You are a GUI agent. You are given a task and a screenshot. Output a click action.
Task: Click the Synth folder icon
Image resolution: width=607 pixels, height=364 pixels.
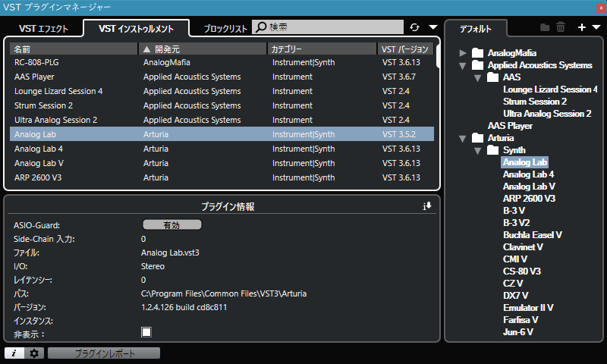click(492, 149)
